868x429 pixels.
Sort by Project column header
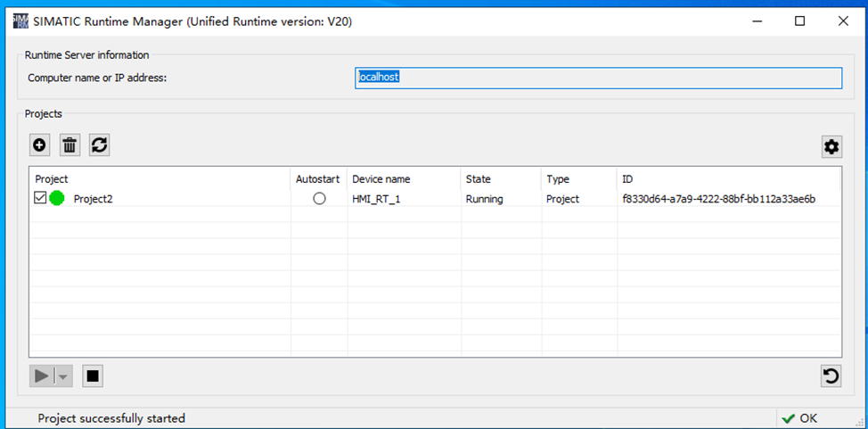point(160,179)
